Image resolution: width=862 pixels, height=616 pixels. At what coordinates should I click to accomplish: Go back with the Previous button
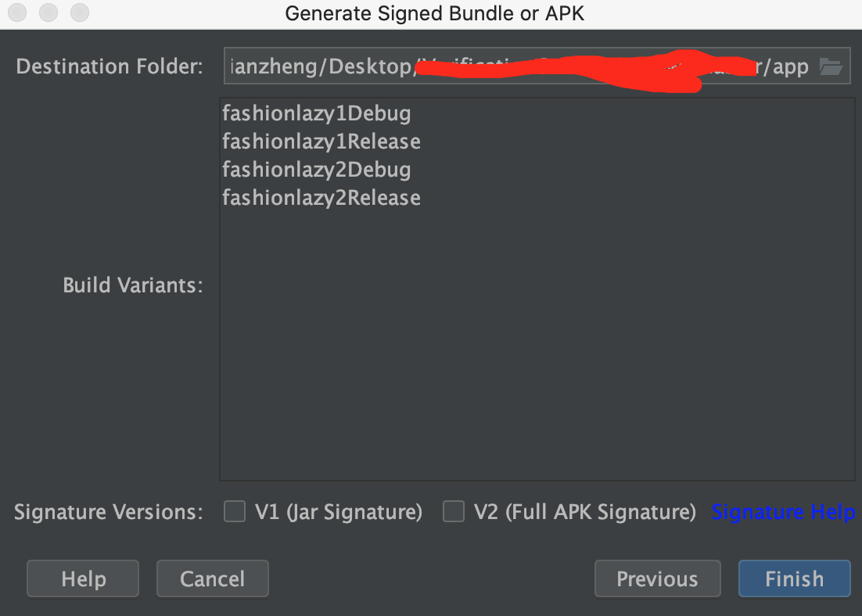[x=657, y=579]
